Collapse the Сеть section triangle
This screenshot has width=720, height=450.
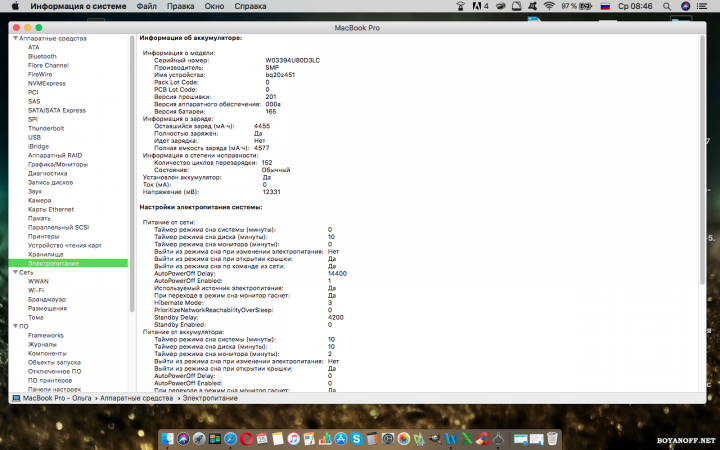15,272
